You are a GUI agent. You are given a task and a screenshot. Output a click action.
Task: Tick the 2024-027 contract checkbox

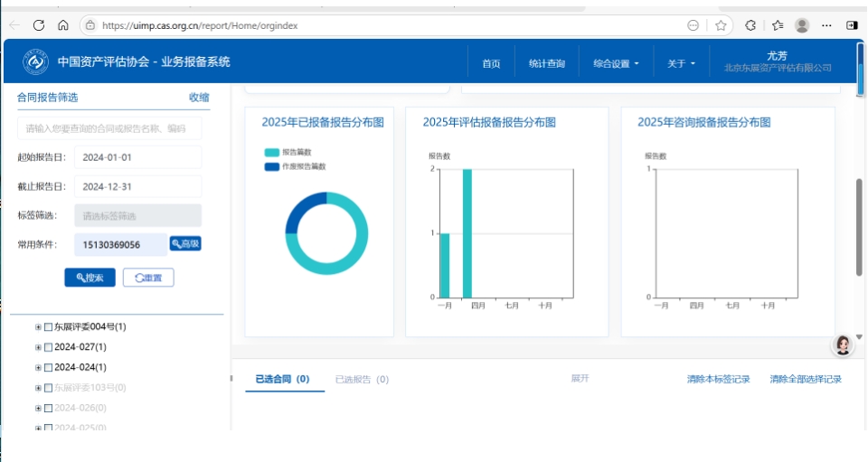[x=49, y=347]
